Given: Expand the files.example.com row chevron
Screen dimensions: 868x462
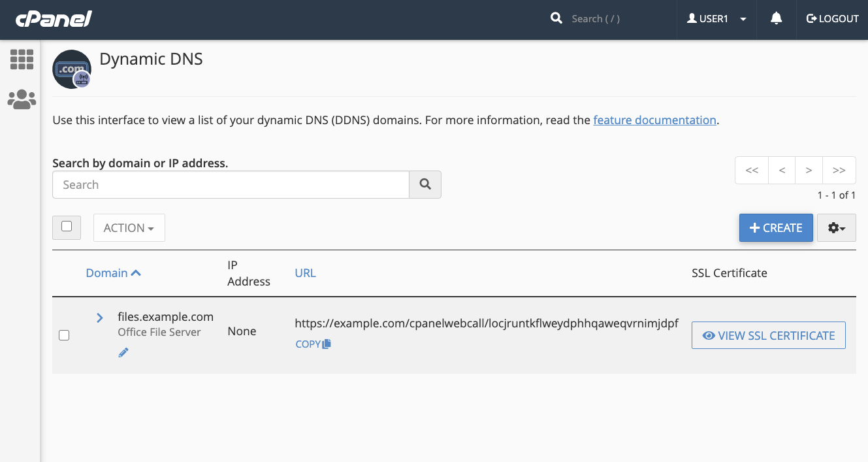Looking at the screenshot, I should click(99, 318).
